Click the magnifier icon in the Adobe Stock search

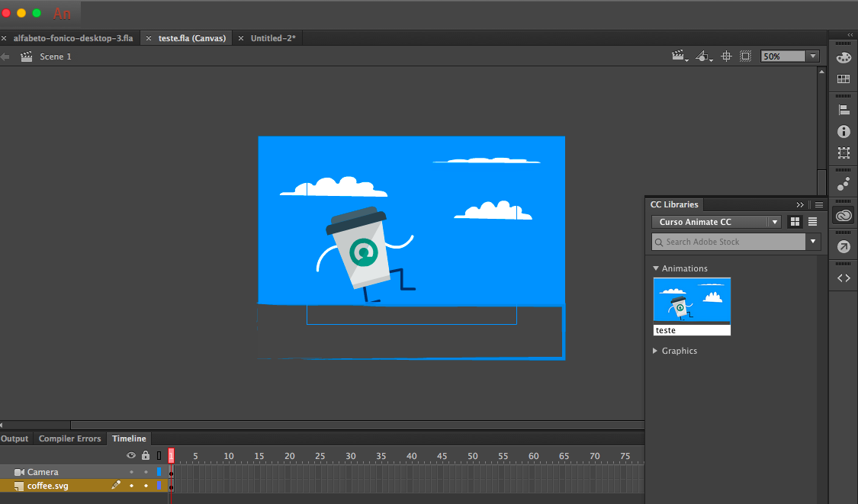(659, 242)
